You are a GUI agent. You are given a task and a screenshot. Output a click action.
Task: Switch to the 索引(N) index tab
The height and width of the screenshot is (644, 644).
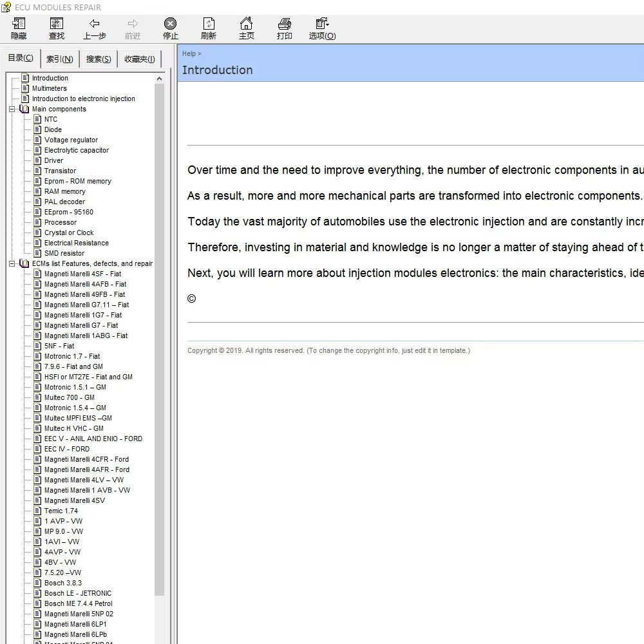pos(59,59)
